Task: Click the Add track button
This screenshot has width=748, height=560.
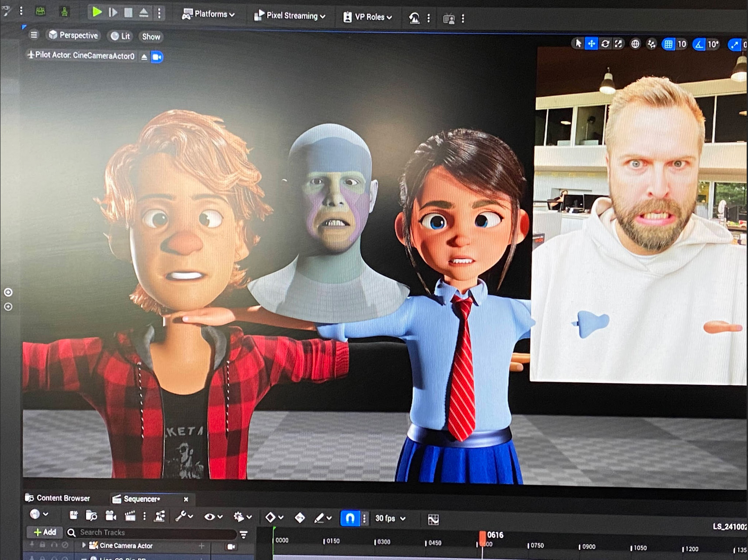Action: [x=45, y=532]
